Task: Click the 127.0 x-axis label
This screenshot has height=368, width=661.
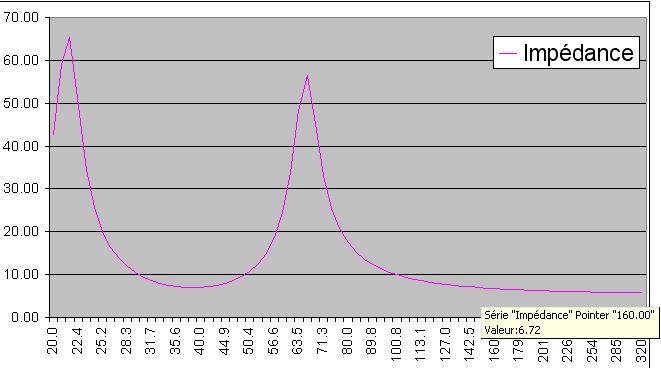Action: click(x=444, y=344)
